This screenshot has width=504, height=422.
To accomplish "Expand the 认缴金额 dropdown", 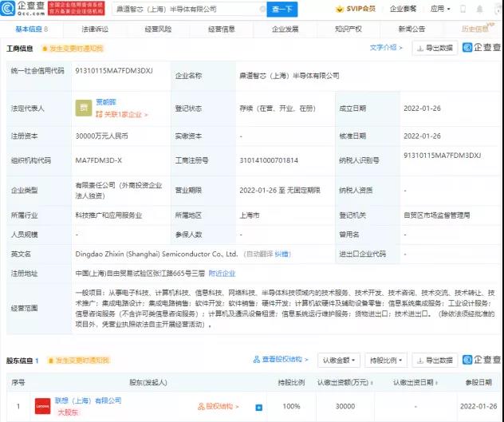I will [337, 361].
